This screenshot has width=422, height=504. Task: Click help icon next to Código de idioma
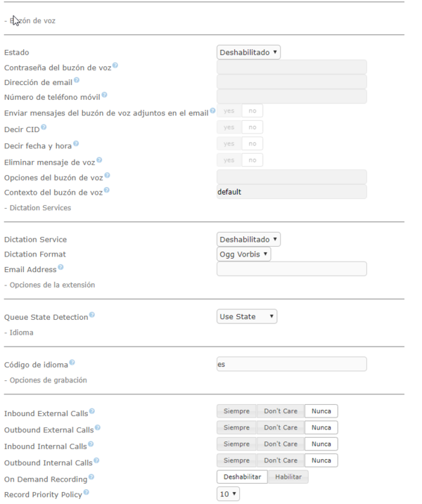pyautogui.click(x=72, y=363)
